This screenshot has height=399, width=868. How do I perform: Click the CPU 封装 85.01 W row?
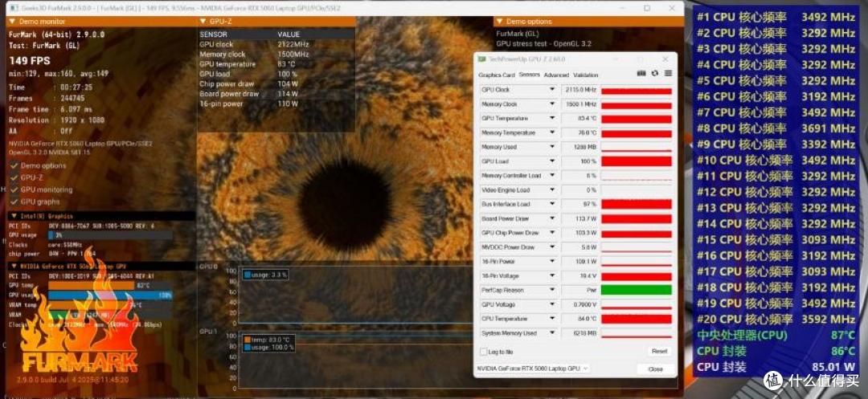point(776,367)
